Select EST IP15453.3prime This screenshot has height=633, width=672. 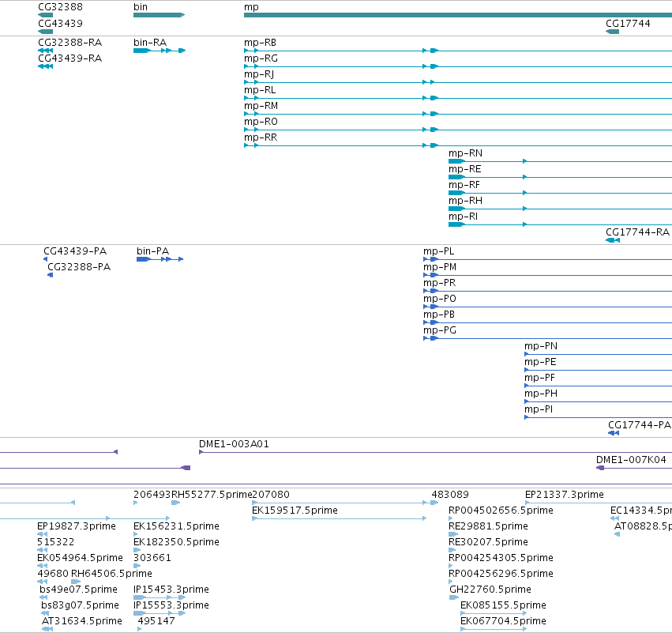(x=171, y=590)
